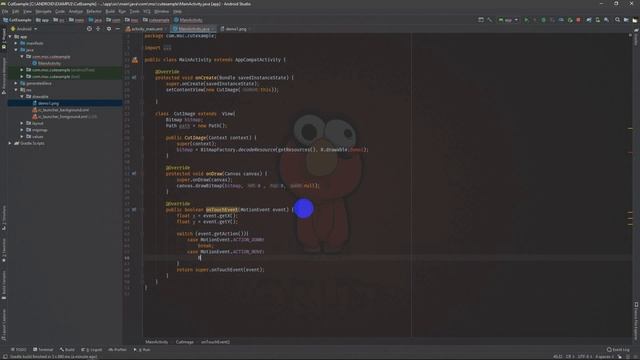Open the Run tool window at bottom
The image size is (640, 360).
click(142, 350)
